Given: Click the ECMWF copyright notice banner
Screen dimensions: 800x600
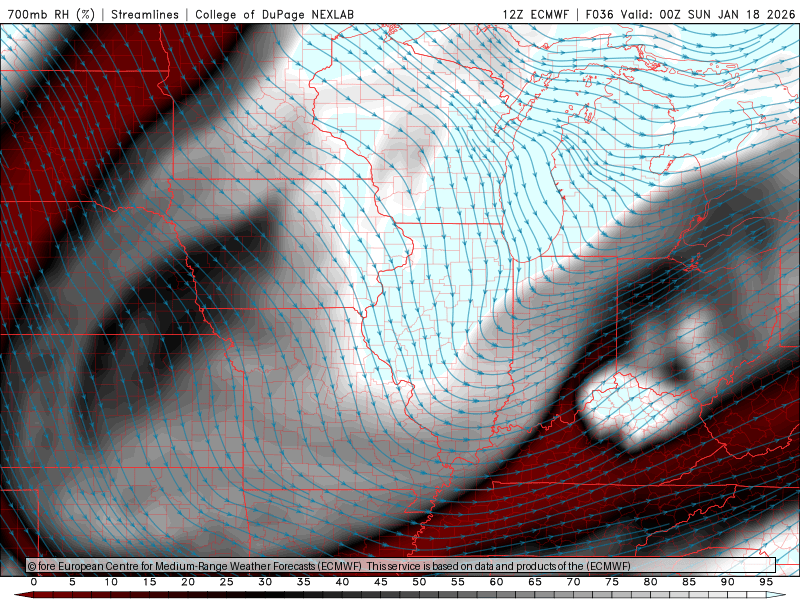Looking at the screenshot, I should coord(401,566).
